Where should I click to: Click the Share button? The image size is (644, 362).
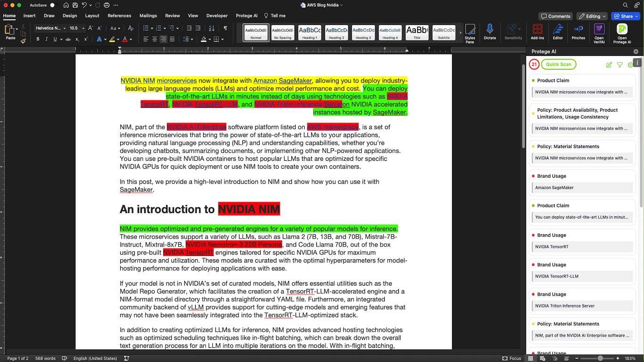click(x=625, y=16)
